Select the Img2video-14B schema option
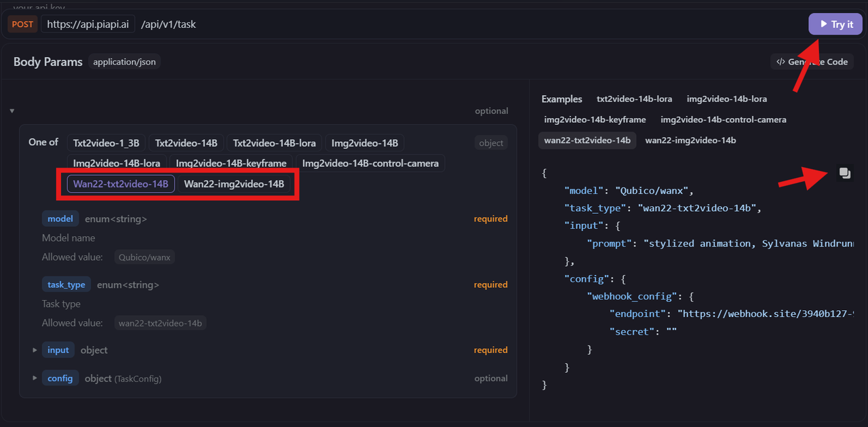Viewport: 868px width, 427px height. [365, 143]
